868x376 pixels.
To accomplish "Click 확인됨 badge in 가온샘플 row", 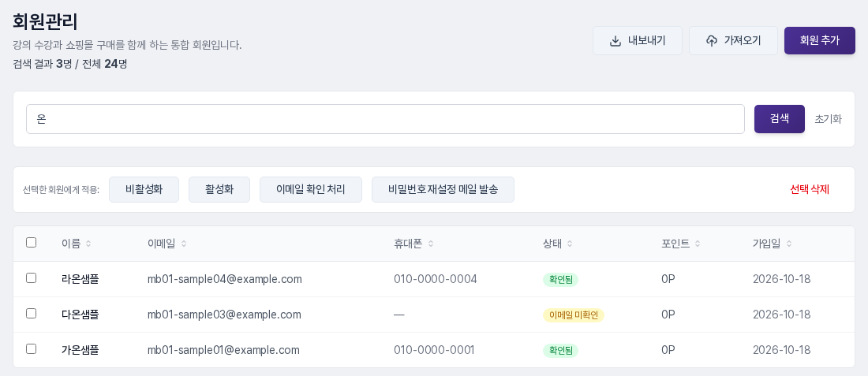I will (x=560, y=351).
